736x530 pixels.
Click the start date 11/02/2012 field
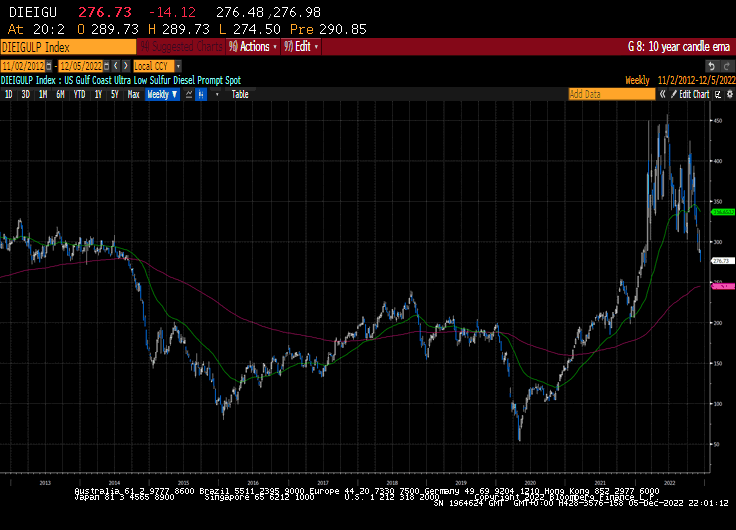coord(23,66)
